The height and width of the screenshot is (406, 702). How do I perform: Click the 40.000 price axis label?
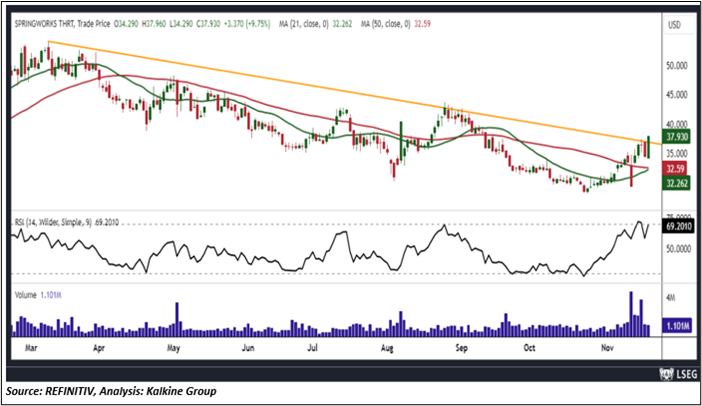[x=676, y=124]
